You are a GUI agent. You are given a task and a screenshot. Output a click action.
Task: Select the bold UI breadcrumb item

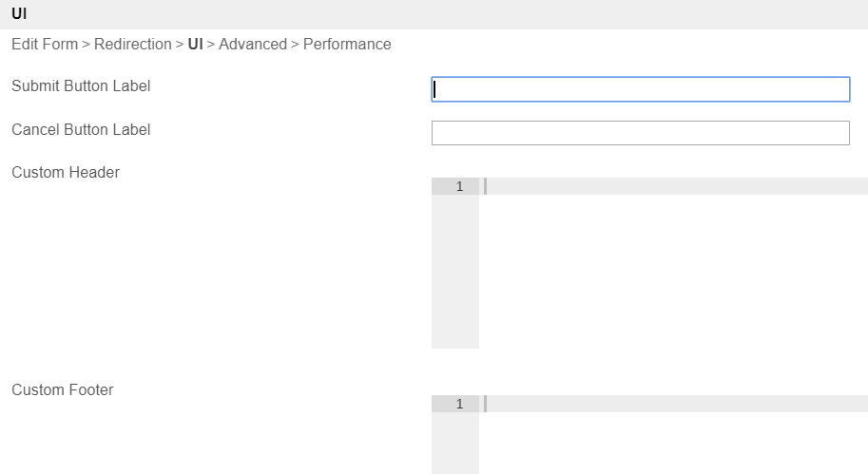tap(195, 45)
